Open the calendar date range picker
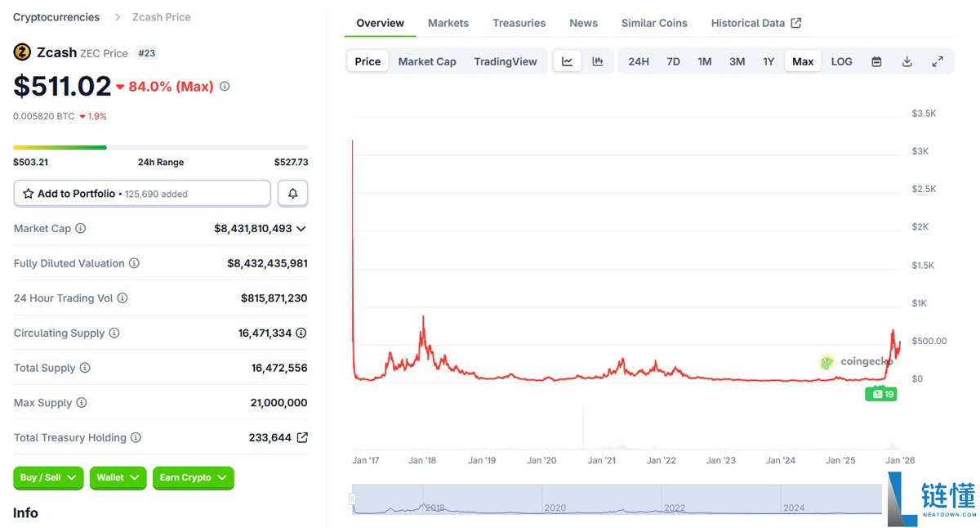The image size is (980, 528). (x=876, y=61)
